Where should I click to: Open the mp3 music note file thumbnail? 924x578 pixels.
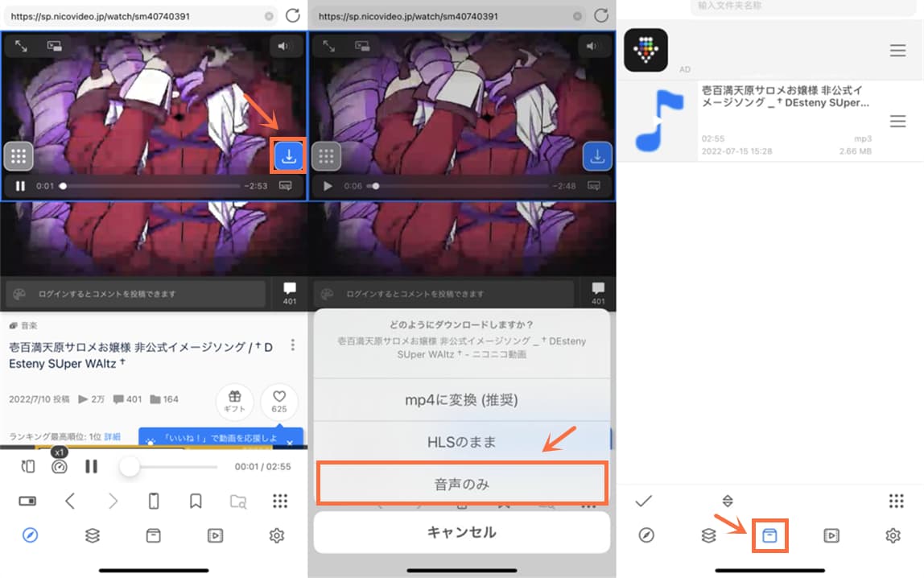[659, 121]
